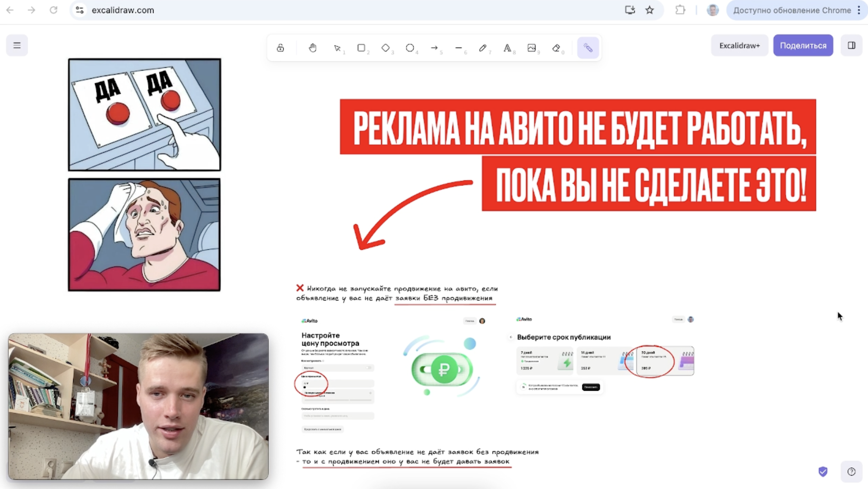
Task: Select the Rectangle shape tool
Action: pyautogui.click(x=362, y=48)
